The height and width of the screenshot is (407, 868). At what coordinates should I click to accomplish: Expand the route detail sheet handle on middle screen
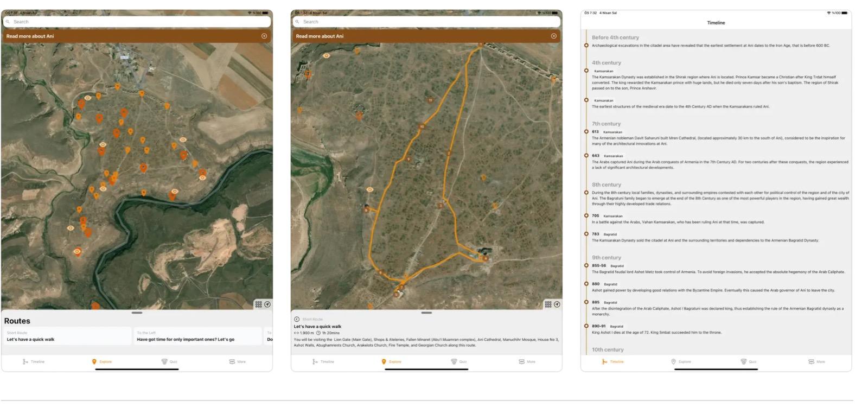click(426, 313)
